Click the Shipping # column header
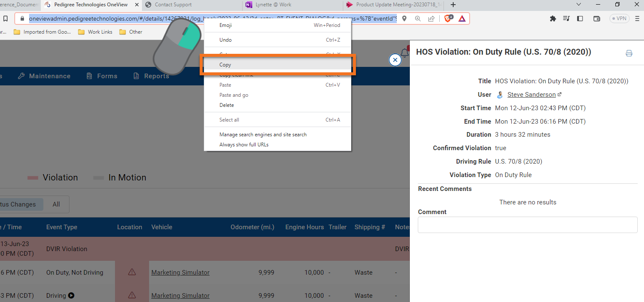644x302 pixels. tap(370, 227)
